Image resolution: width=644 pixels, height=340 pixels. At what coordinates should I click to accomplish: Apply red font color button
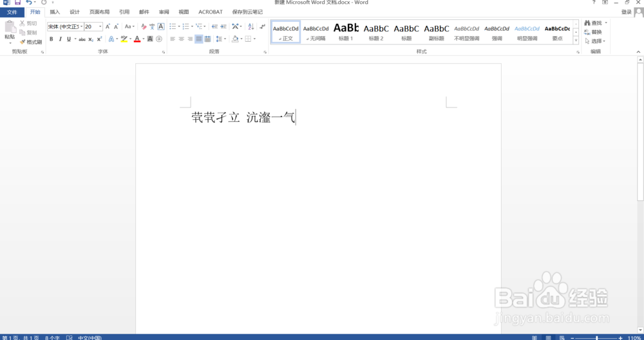pos(137,39)
